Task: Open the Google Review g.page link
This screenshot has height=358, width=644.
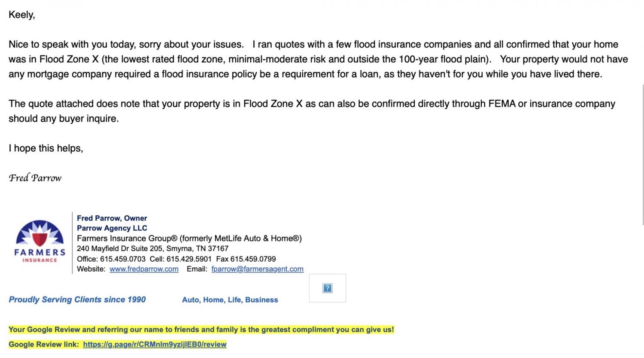Action: coord(155,344)
